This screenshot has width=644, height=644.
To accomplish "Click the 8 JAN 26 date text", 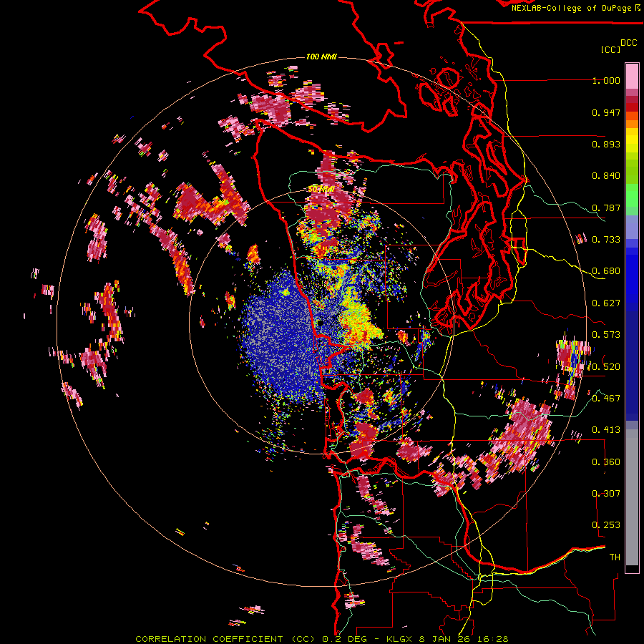I will (x=447, y=639).
